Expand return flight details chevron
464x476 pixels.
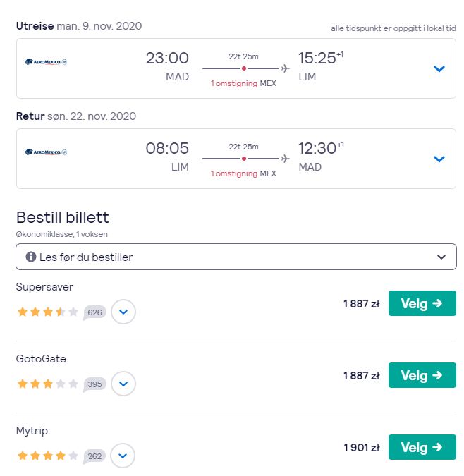pyautogui.click(x=439, y=159)
